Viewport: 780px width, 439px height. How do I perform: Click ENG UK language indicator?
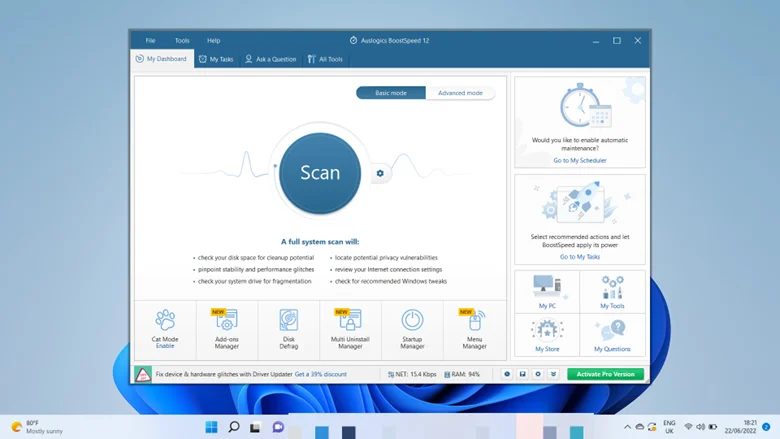pos(670,427)
